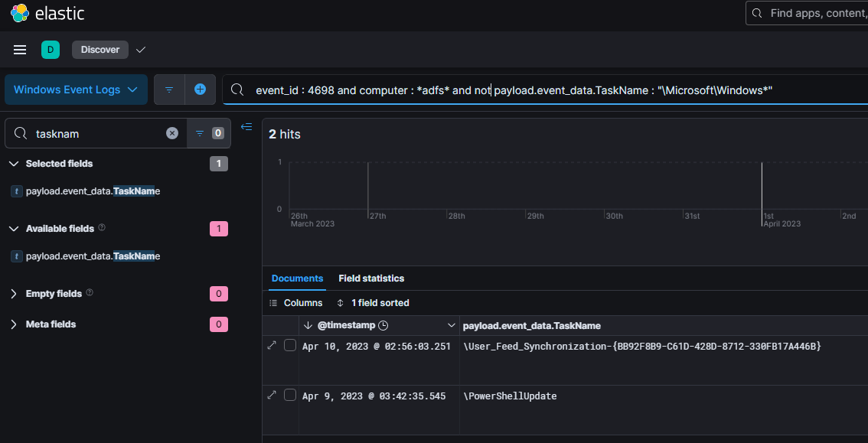Click the add filter plus icon
Viewport: 868px width, 443px height.
tap(200, 90)
